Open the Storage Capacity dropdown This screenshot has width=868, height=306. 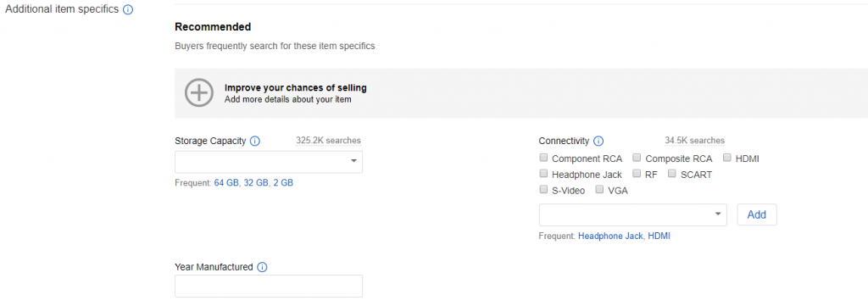point(269,162)
